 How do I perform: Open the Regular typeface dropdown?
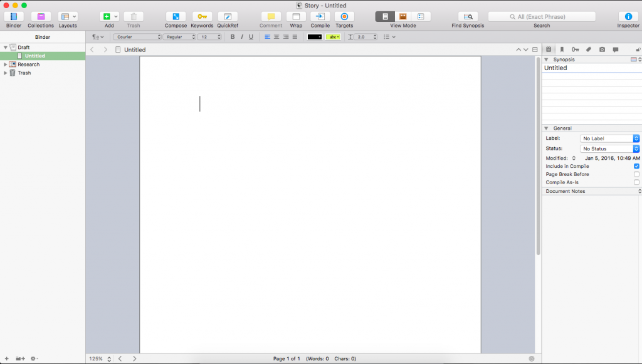(179, 37)
